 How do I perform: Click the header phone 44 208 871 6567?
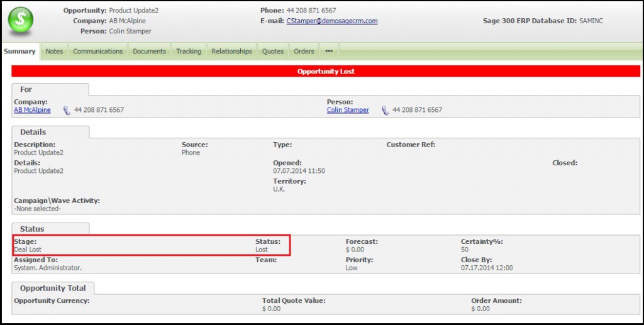(311, 10)
